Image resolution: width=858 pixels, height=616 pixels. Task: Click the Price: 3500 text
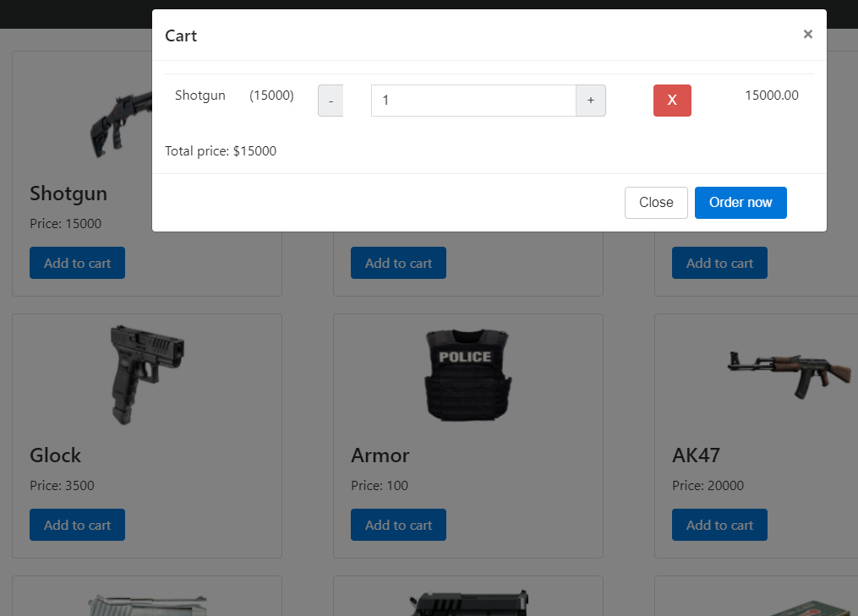[x=62, y=486]
